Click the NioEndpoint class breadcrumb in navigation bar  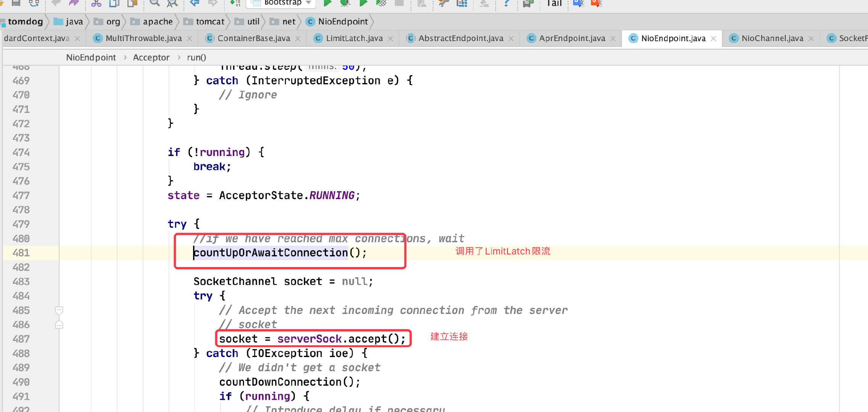(x=337, y=21)
